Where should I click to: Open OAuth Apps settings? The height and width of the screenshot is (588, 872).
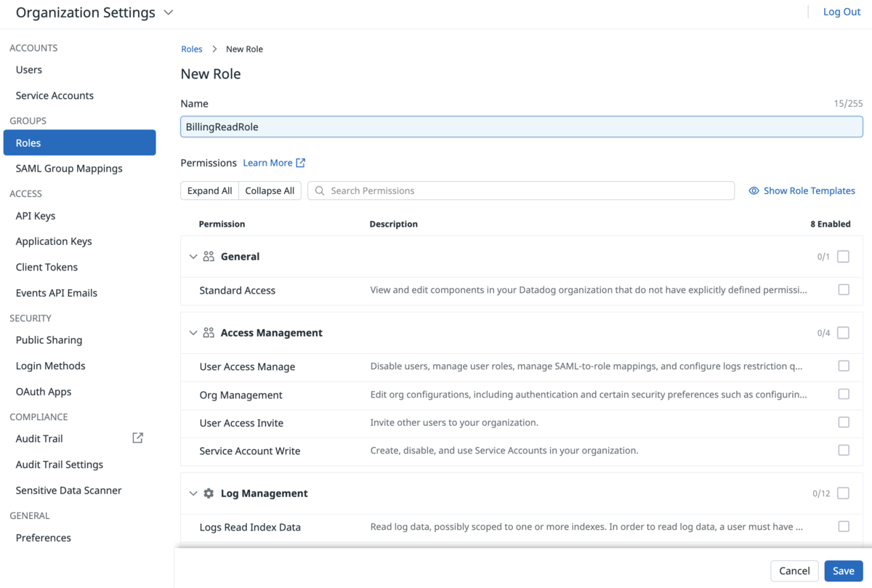coord(44,392)
